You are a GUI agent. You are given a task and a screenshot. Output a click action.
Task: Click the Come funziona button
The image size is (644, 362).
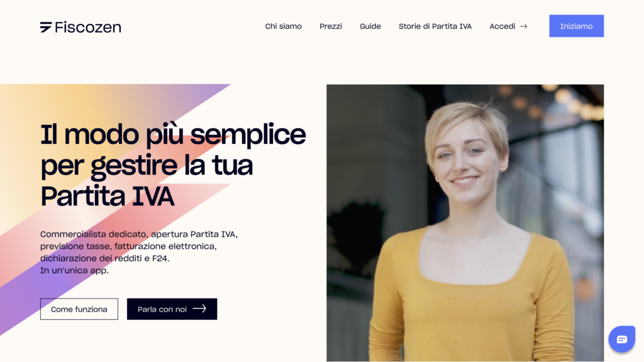click(79, 309)
